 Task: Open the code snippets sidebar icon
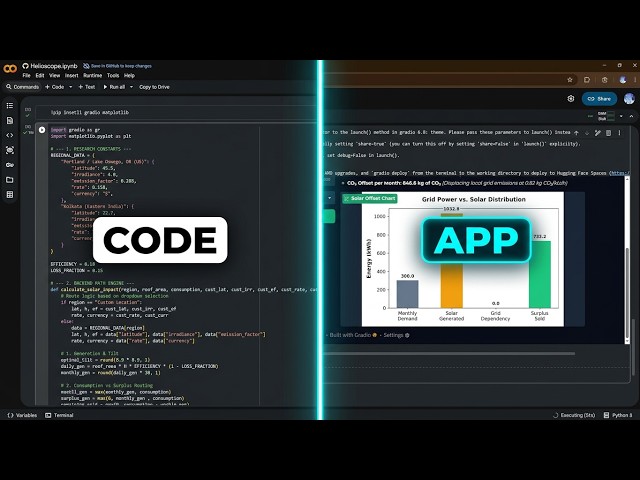pos(10,135)
